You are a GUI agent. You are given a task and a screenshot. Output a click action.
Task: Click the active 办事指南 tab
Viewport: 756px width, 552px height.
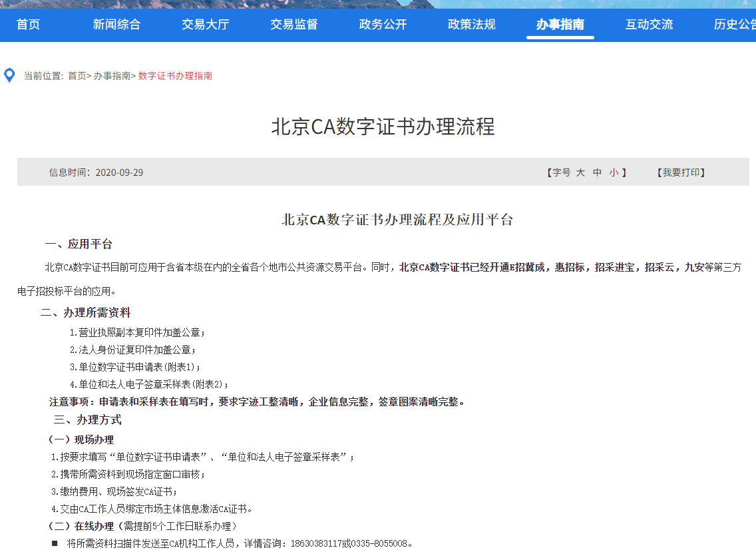(x=560, y=25)
